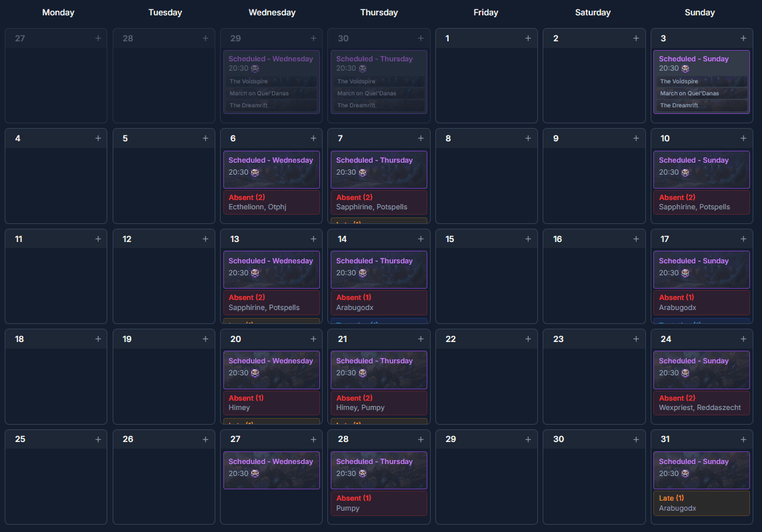Screen dimensions: 762x532
Task: Open Scheduled - Thursday raid on the 7th
Action: pos(379,169)
